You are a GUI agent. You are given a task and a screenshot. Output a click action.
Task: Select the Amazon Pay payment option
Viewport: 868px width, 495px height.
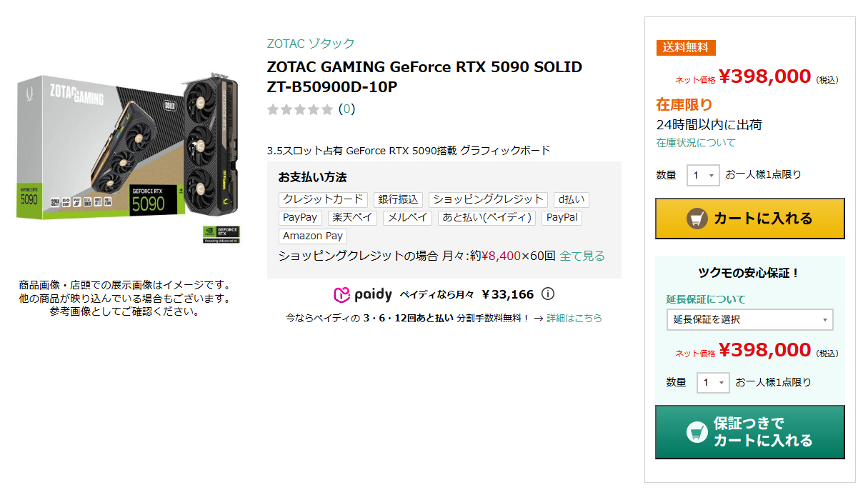[x=312, y=236]
